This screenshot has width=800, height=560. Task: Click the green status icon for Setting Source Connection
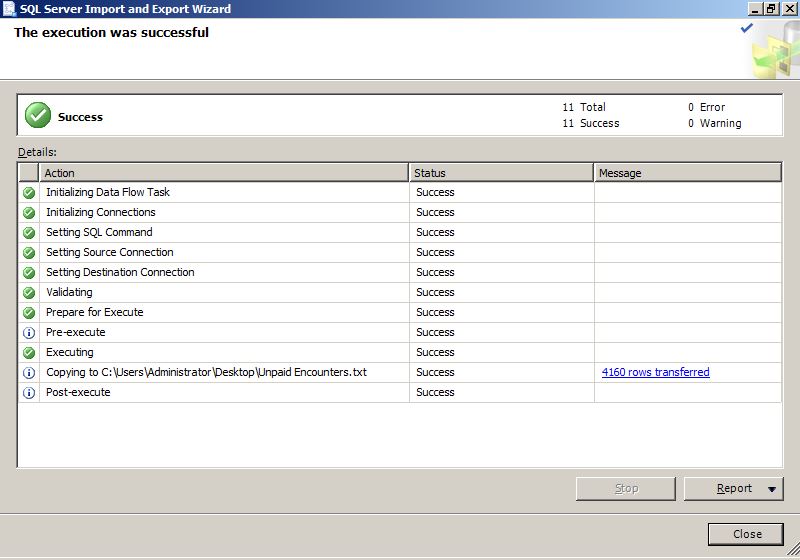pyautogui.click(x=29, y=252)
